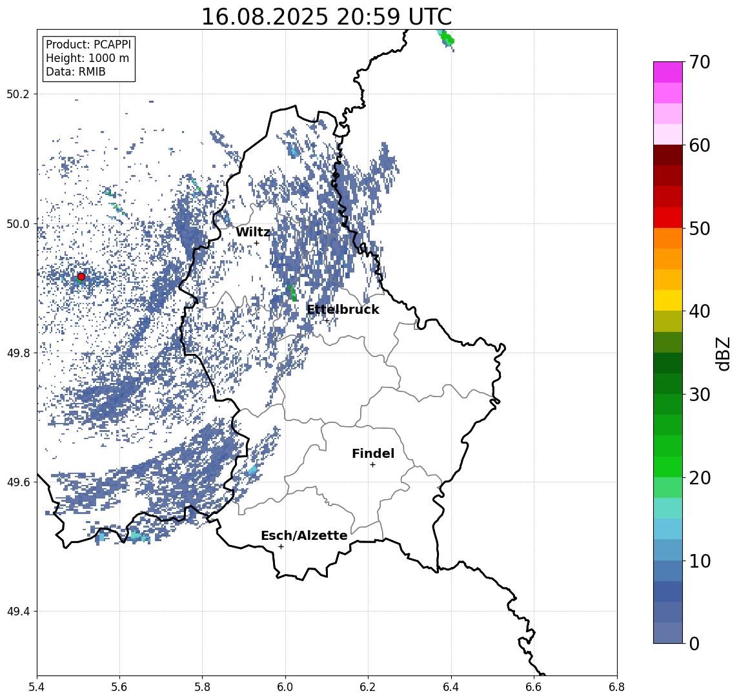Click the colorbar tick label 30

click(699, 394)
